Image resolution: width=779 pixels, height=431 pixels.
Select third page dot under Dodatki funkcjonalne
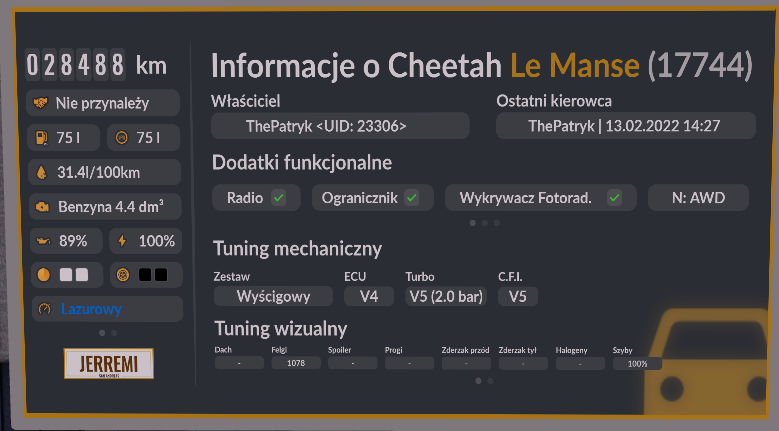[497, 223]
